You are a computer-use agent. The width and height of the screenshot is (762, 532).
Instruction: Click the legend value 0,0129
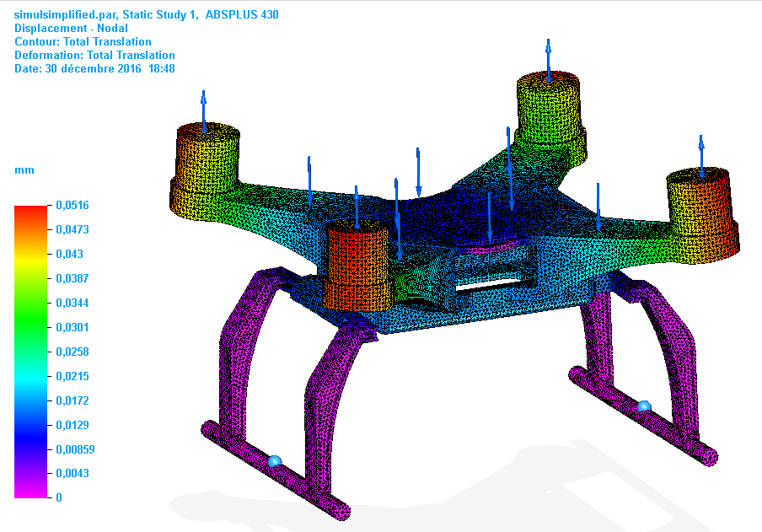tap(72, 425)
